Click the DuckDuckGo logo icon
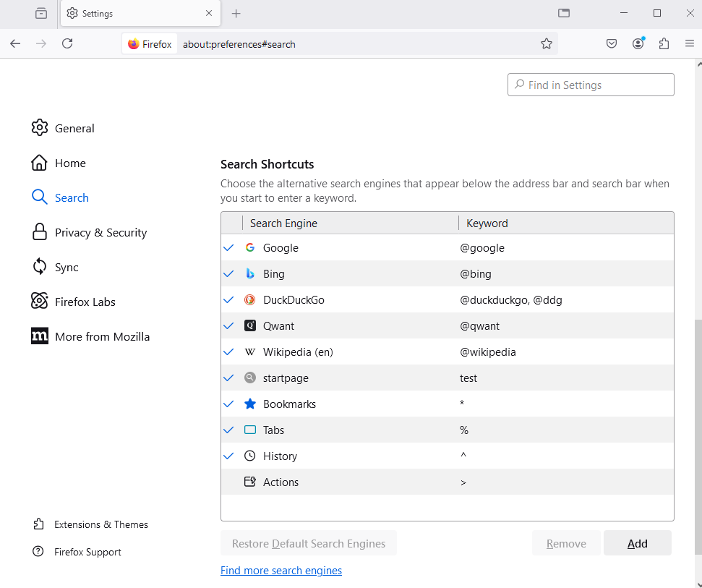The height and width of the screenshot is (588, 702). [250, 299]
